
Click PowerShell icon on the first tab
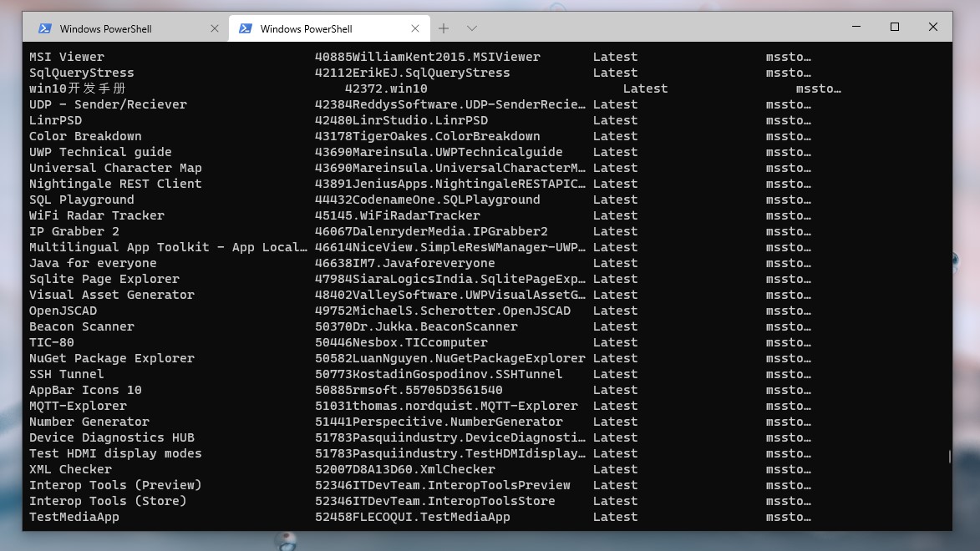coord(45,28)
